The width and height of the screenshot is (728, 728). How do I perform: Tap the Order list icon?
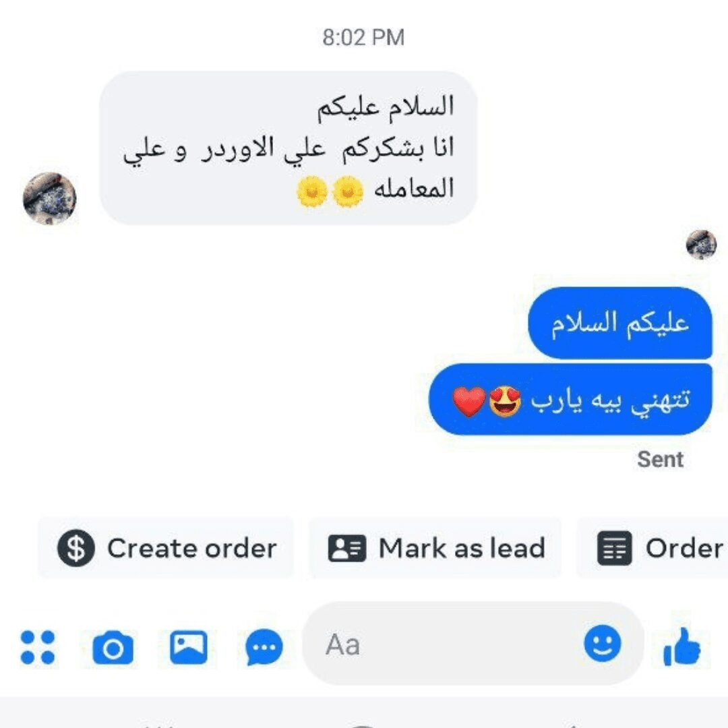pyautogui.click(x=614, y=548)
